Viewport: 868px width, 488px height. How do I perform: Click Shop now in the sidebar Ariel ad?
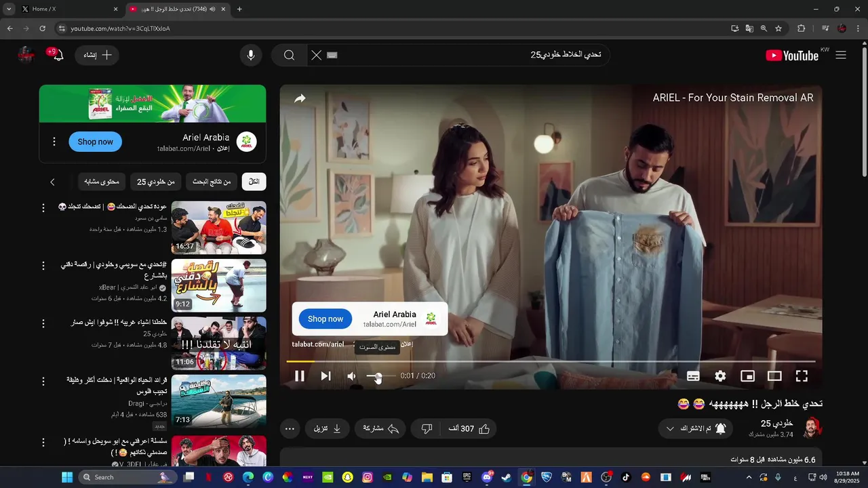[95, 142]
